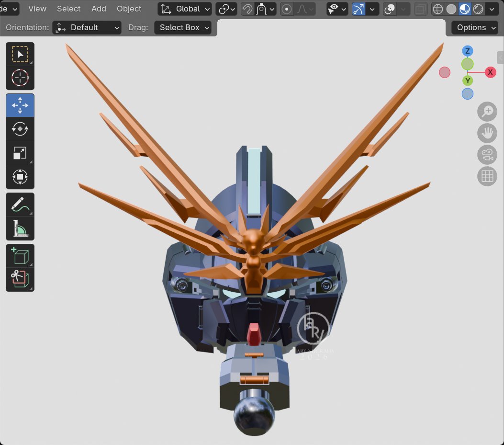Click the negative X pink gizmo circle

pyautogui.click(x=445, y=72)
